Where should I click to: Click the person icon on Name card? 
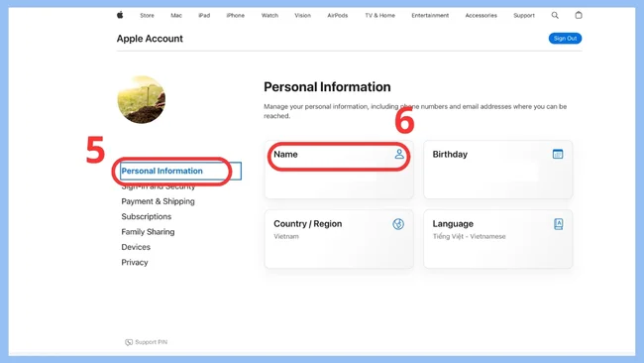tap(399, 154)
